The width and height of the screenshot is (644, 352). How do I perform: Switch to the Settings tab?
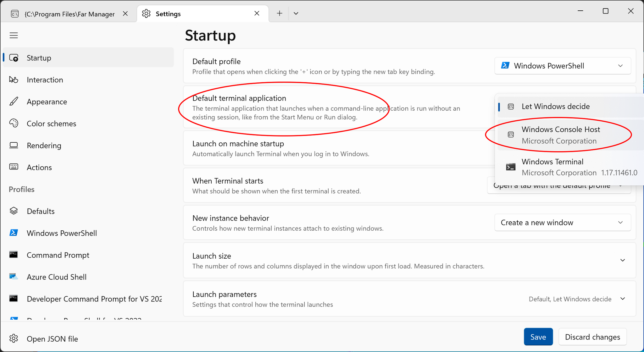point(203,14)
